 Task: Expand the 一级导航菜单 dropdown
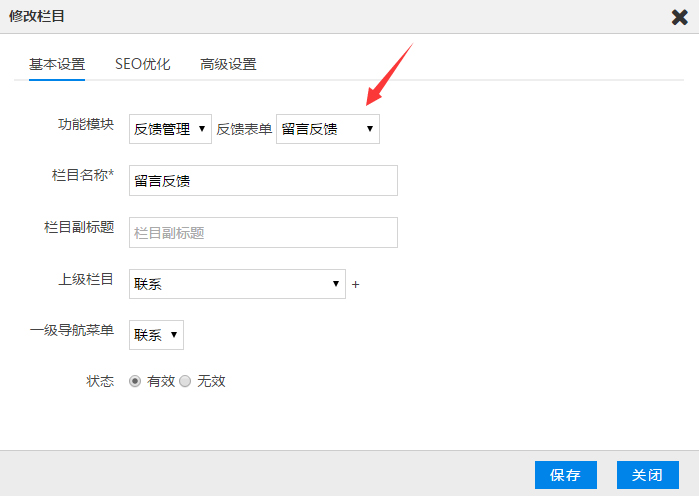click(156, 335)
